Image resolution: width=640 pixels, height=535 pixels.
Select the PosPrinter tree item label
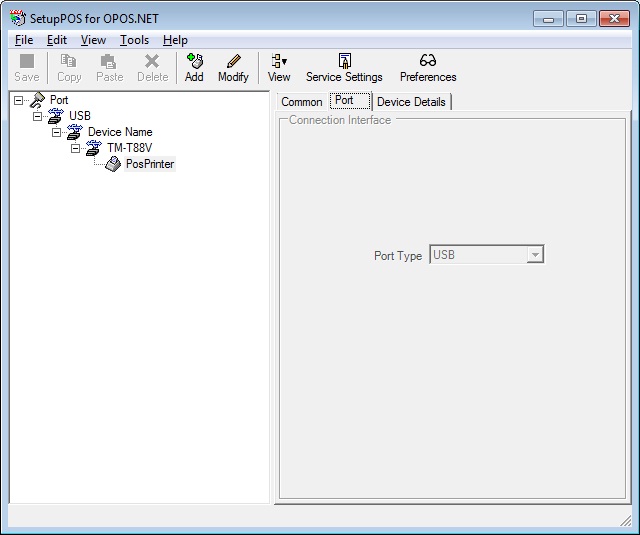coord(150,164)
